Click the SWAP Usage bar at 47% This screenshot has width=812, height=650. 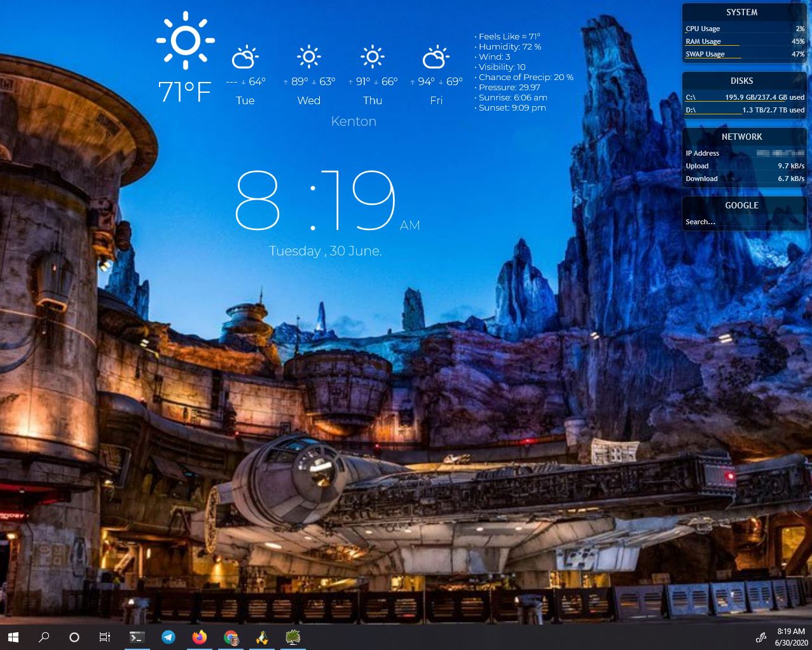click(x=745, y=55)
